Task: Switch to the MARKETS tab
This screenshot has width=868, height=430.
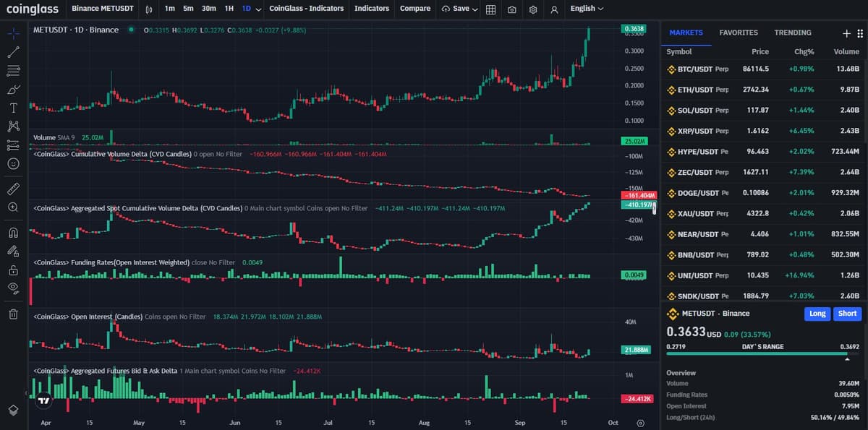Action: click(x=686, y=33)
